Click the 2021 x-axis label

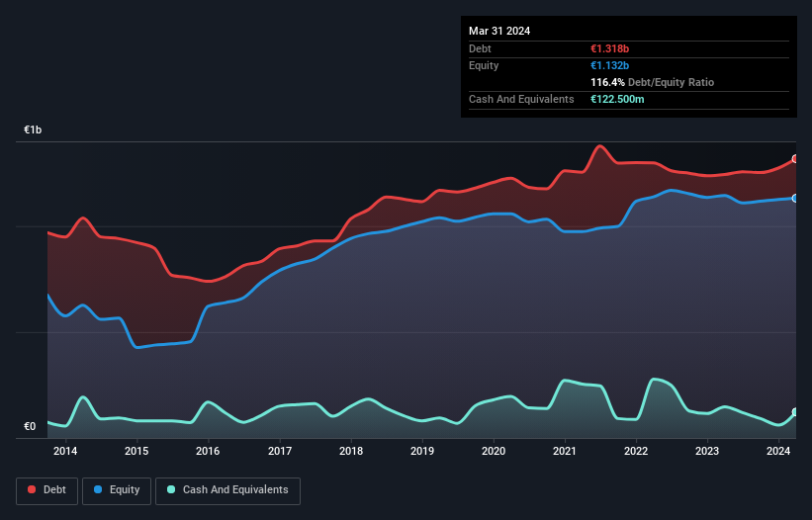tap(565, 451)
